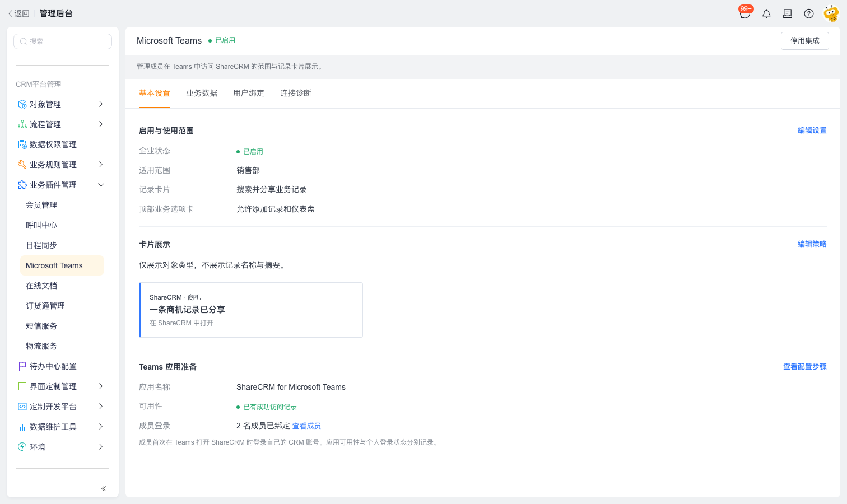Open 在线文档 in sidebar
Viewport: 847px width, 504px height.
tap(62, 286)
